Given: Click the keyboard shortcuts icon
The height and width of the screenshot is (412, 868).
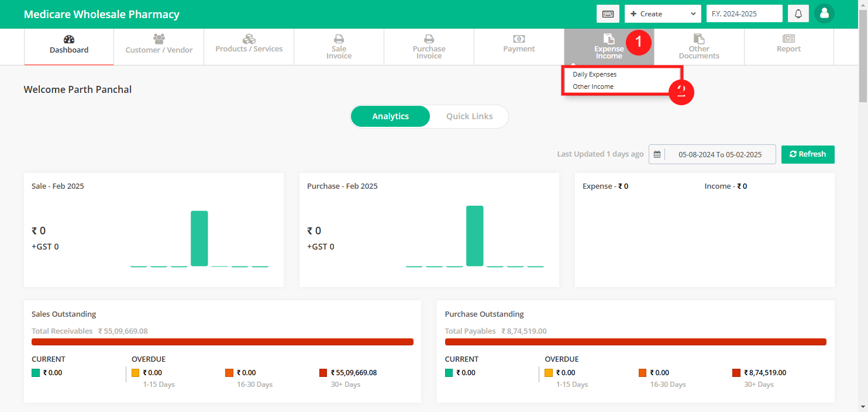Looking at the screenshot, I should (608, 13).
